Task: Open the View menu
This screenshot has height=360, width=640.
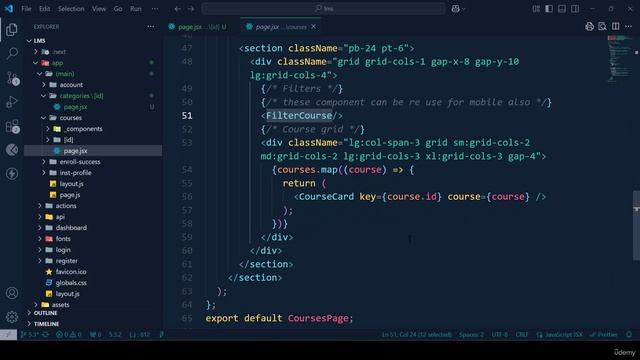Action: (99, 9)
